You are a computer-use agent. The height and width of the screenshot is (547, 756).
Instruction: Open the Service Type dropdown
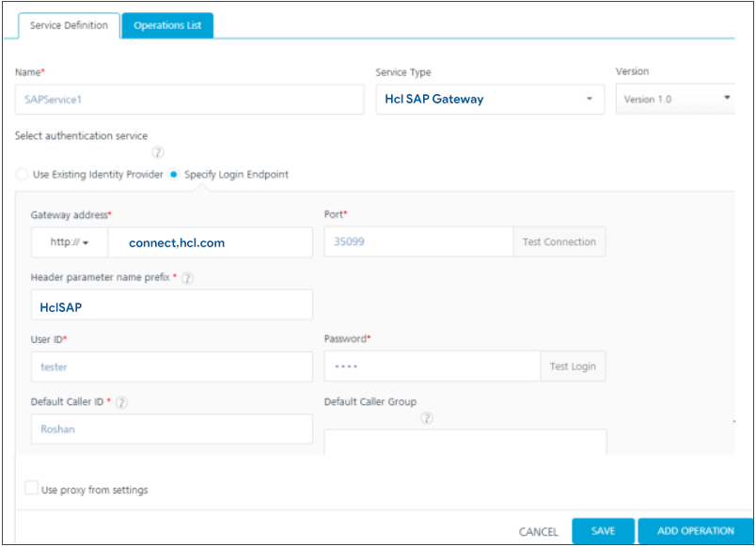(x=489, y=99)
